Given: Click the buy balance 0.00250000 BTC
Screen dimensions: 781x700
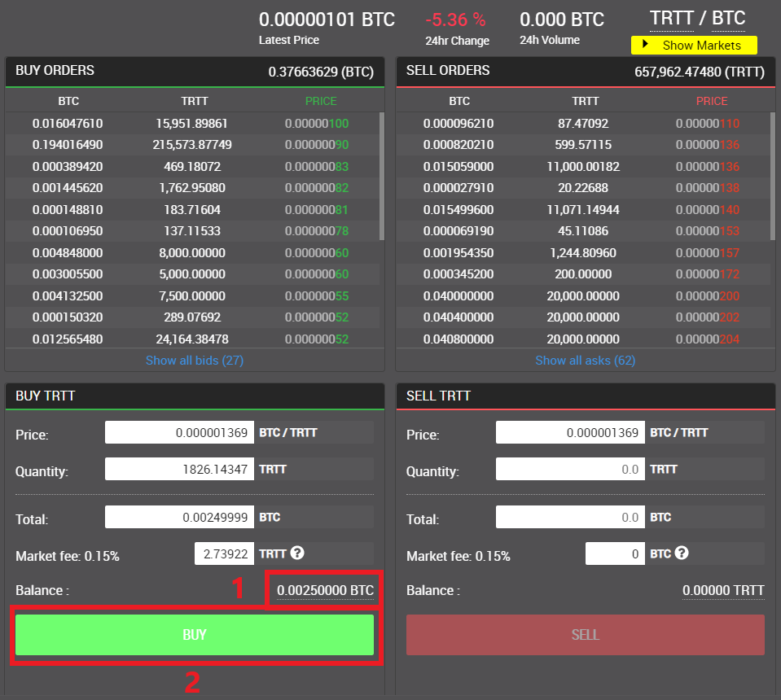Looking at the screenshot, I should tap(325, 590).
